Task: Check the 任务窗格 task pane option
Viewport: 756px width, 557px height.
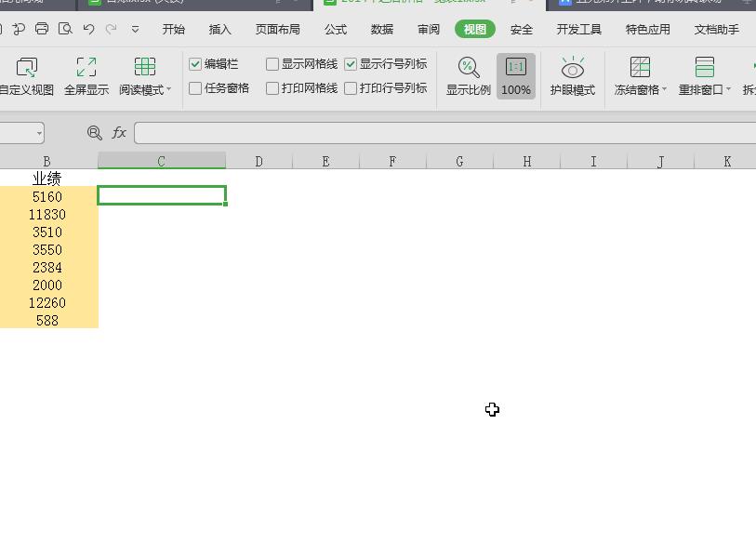Action: 195,88
